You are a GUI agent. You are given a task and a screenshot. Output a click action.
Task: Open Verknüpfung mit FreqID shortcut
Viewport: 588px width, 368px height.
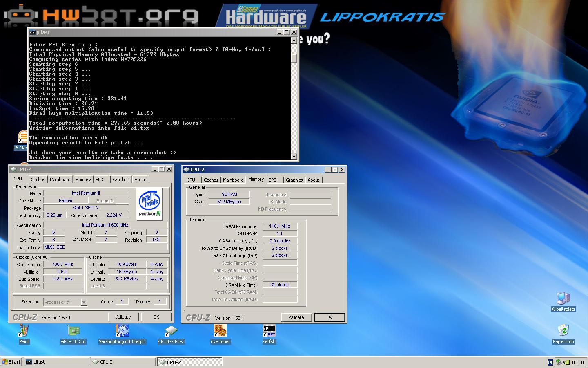tap(122, 334)
